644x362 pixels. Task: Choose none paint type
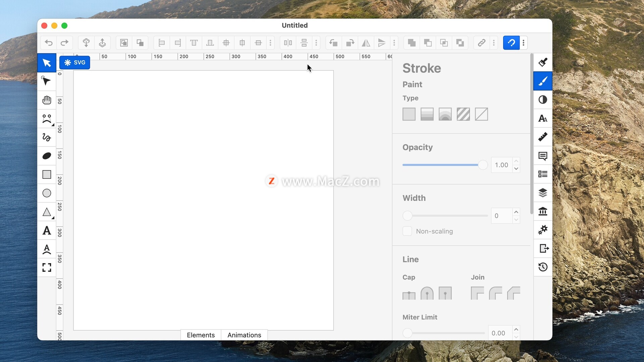[481, 114]
